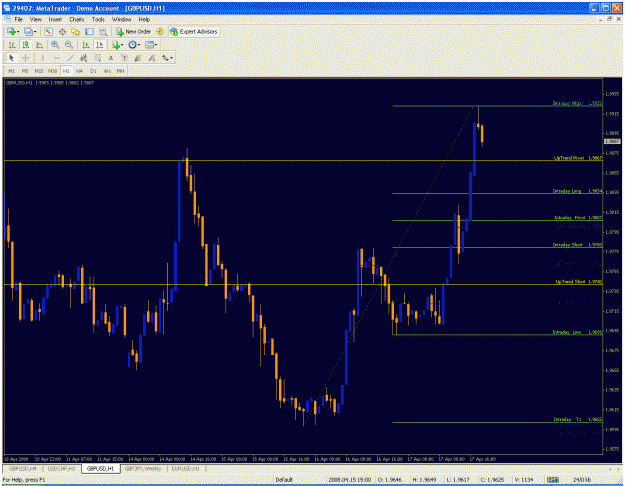The height and width of the screenshot is (486, 625).
Task: Click the 'Intraday Low' level label
Action: click(x=578, y=332)
